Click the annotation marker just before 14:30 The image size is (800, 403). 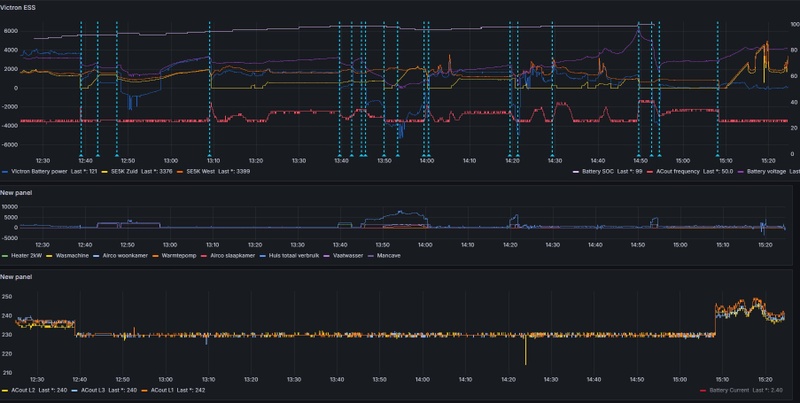tap(552, 155)
